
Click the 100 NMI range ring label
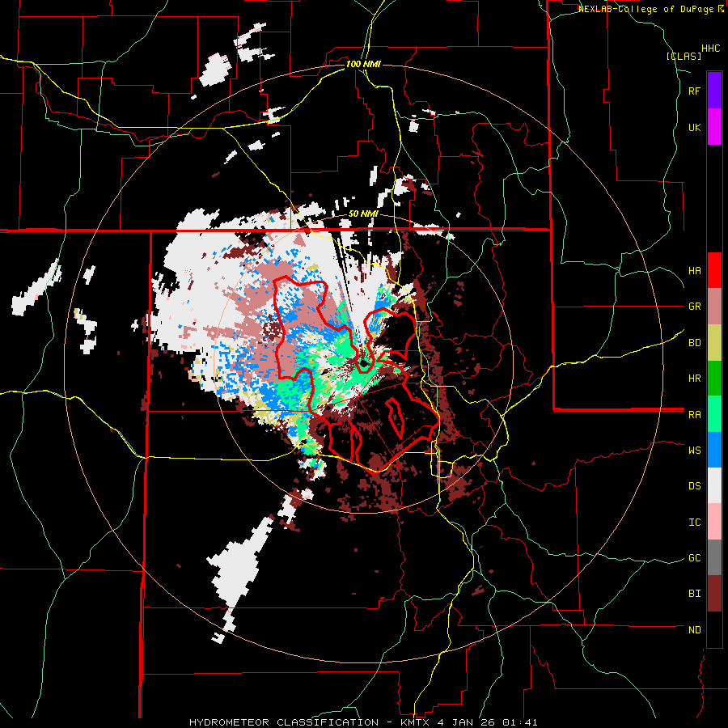(x=363, y=64)
